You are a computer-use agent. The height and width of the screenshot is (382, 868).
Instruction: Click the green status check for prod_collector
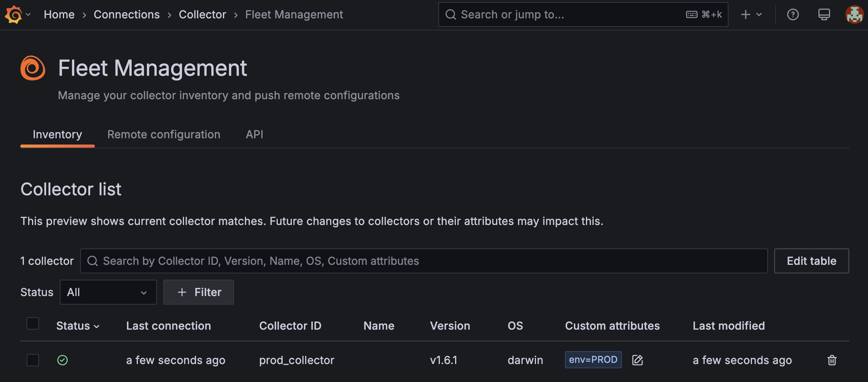pyautogui.click(x=63, y=360)
